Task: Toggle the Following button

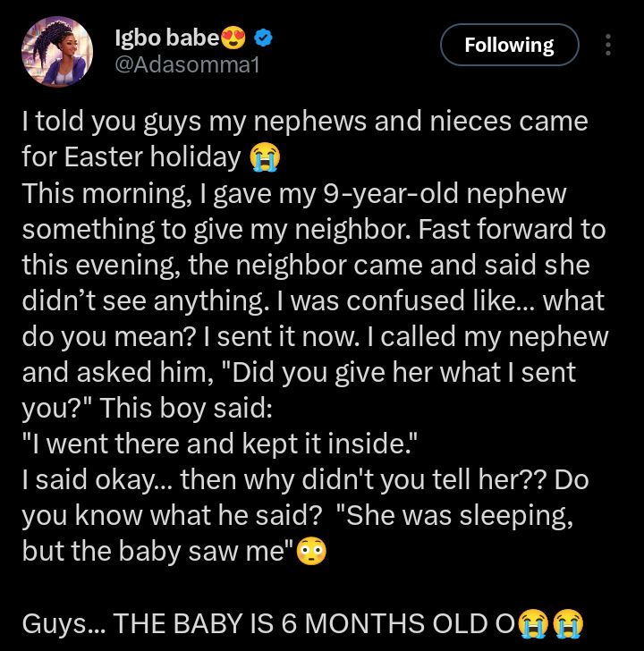Action: tap(509, 45)
